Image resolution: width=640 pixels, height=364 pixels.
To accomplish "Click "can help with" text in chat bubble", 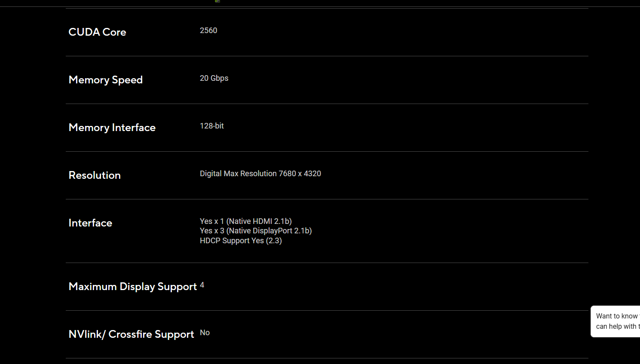I will [616, 327].
